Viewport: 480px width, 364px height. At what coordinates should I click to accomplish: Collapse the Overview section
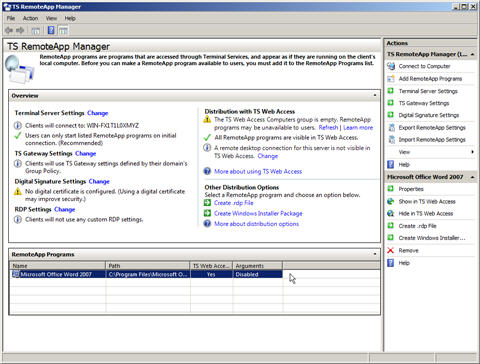(x=375, y=96)
